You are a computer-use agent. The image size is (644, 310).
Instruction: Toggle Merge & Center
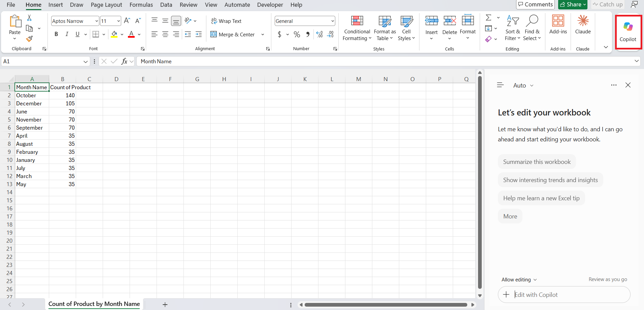pos(233,34)
